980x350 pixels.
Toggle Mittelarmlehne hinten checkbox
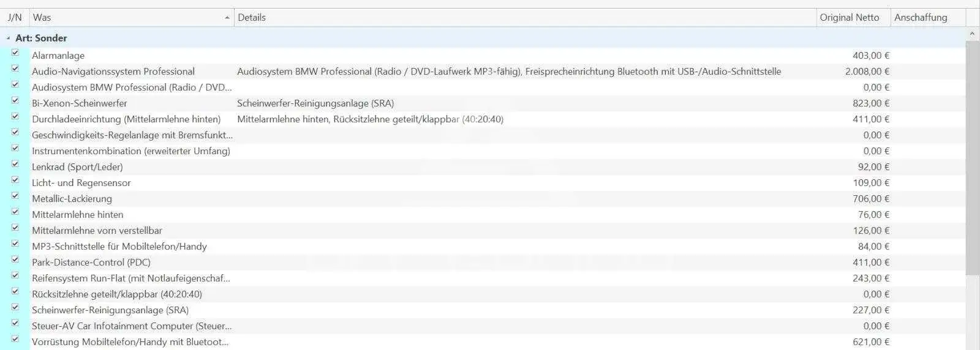click(x=15, y=212)
